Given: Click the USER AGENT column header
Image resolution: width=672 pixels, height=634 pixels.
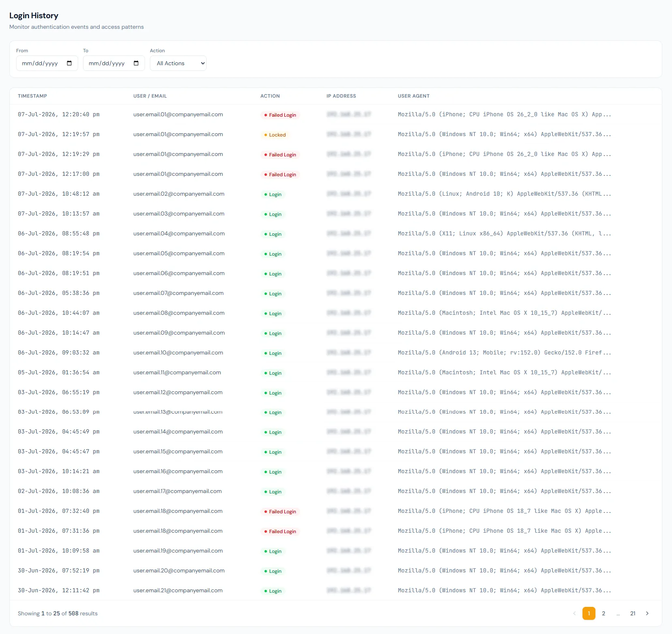Looking at the screenshot, I should tap(414, 96).
